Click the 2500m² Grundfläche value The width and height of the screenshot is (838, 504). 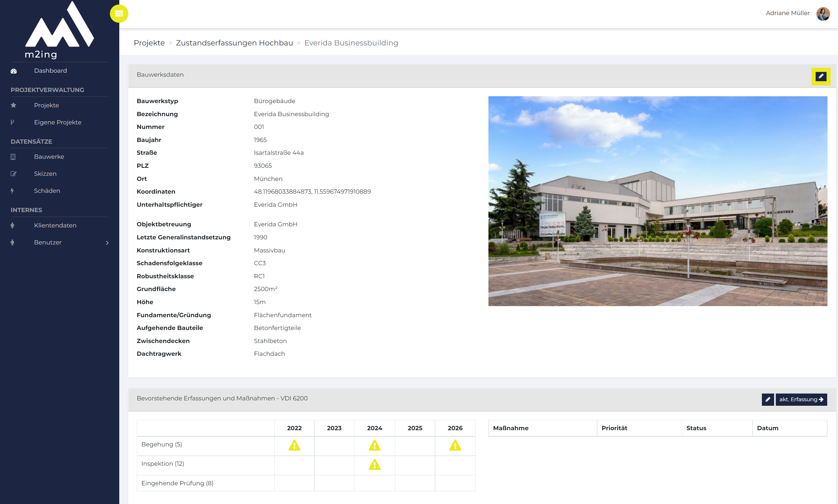[x=265, y=289]
